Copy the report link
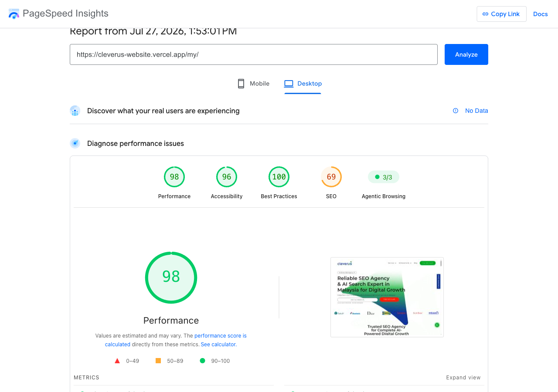The height and width of the screenshot is (392, 558). (501, 14)
